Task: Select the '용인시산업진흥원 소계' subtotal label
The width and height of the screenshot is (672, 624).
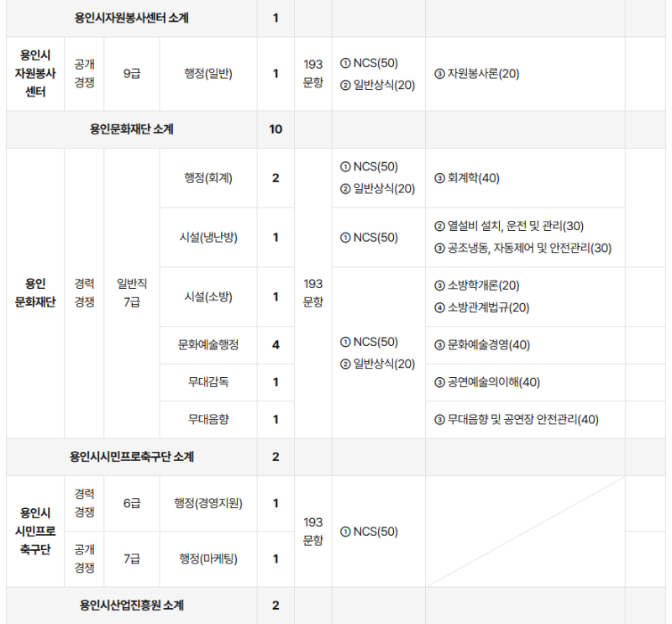Action: tap(132, 606)
